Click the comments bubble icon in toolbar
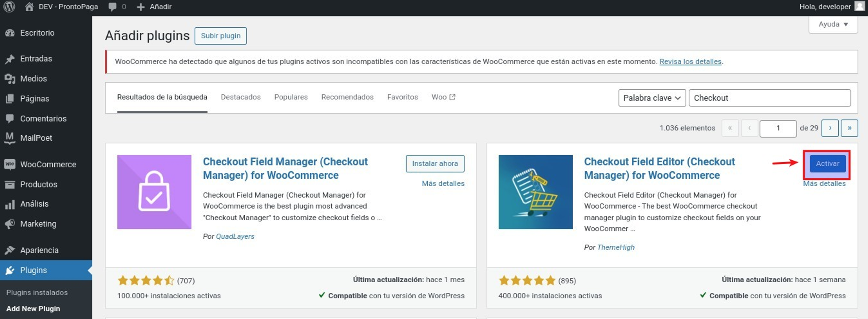Viewport: 868px width, 319px height. [x=112, y=7]
